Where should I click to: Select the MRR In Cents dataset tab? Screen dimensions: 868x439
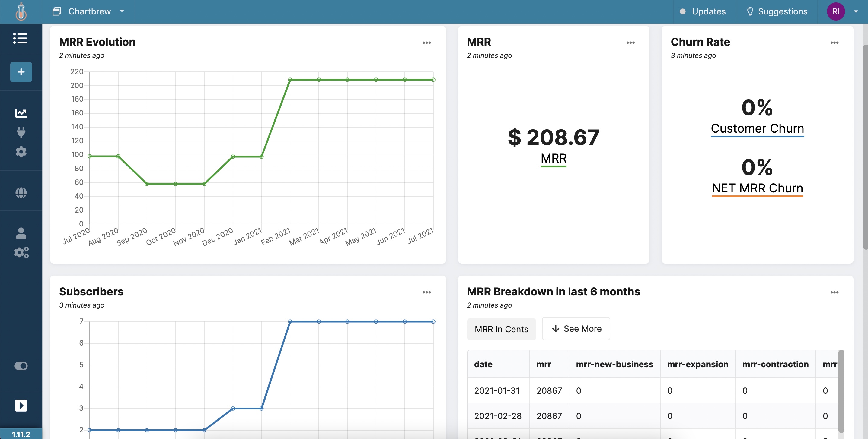coord(501,329)
